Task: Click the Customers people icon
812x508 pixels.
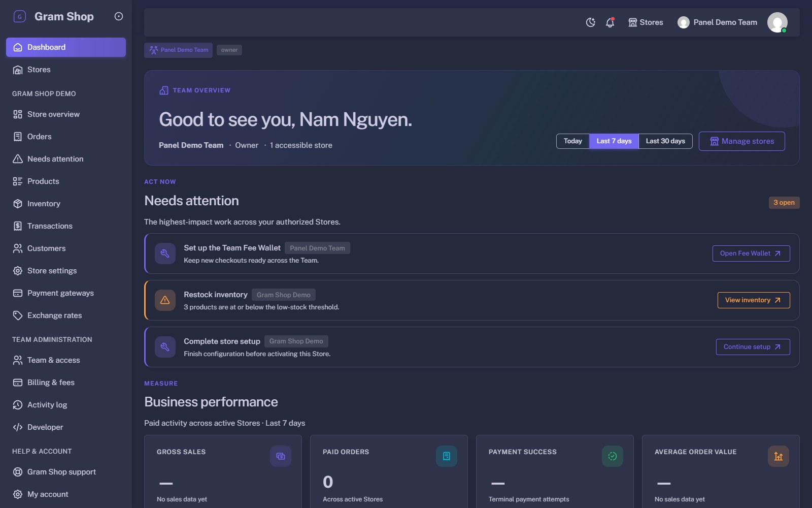Action: [18, 248]
